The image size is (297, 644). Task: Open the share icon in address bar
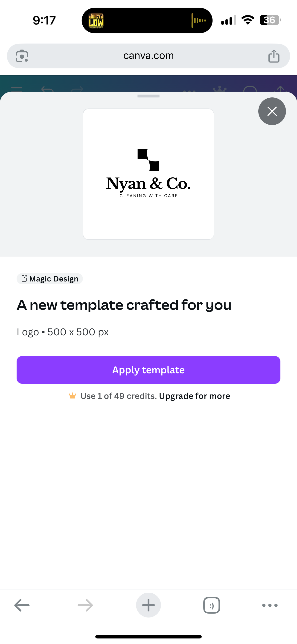pos(274,56)
